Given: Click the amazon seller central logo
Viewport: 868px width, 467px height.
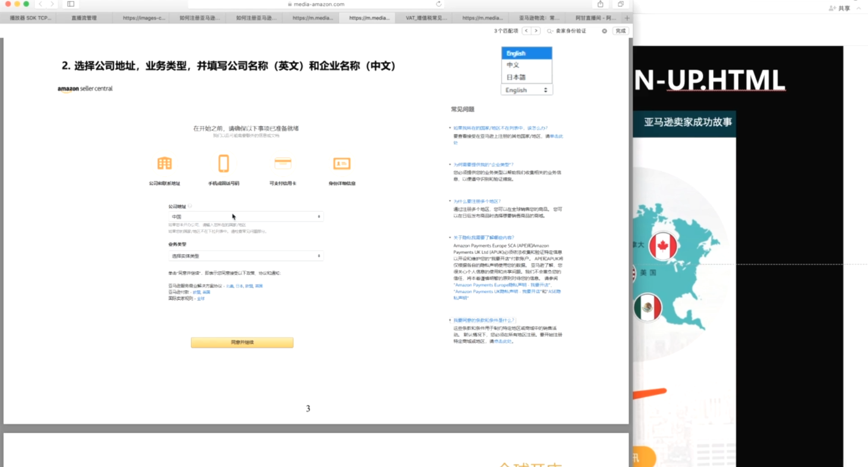Looking at the screenshot, I should (x=85, y=89).
